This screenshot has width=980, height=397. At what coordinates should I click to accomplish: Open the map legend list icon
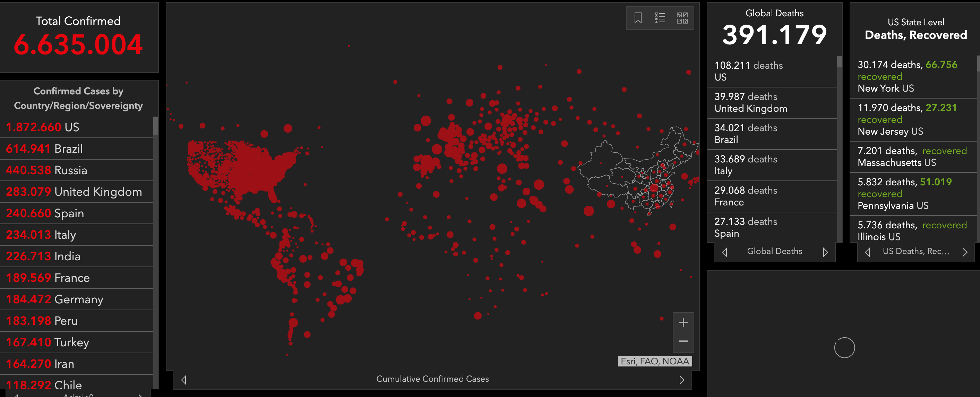[x=660, y=18]
